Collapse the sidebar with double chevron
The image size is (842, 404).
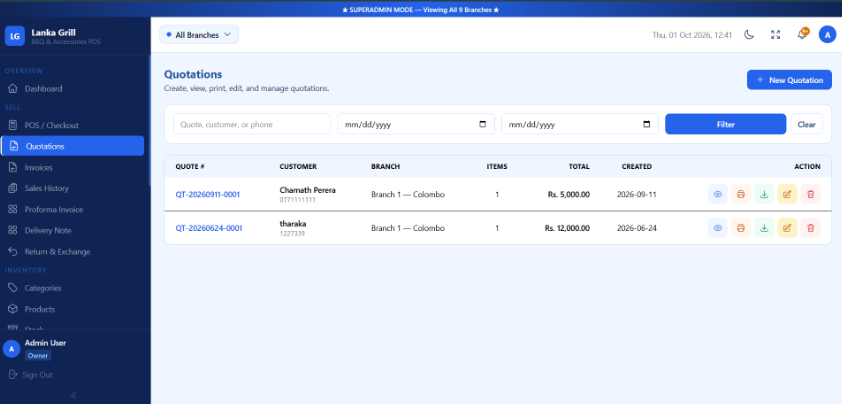coord(74,395)
